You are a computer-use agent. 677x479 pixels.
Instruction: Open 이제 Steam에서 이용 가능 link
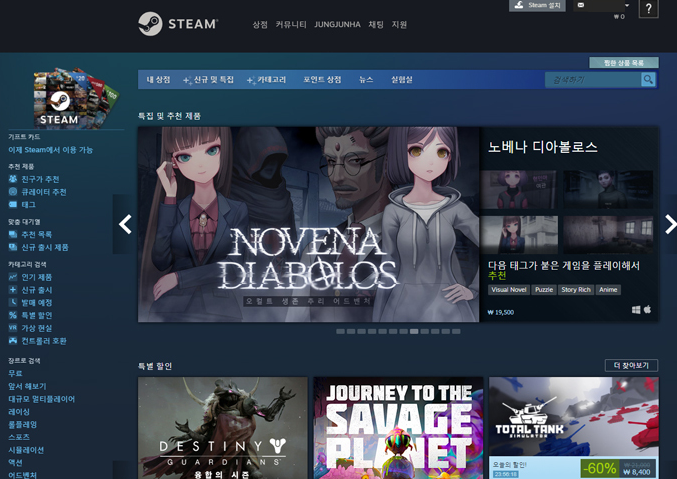51,150
